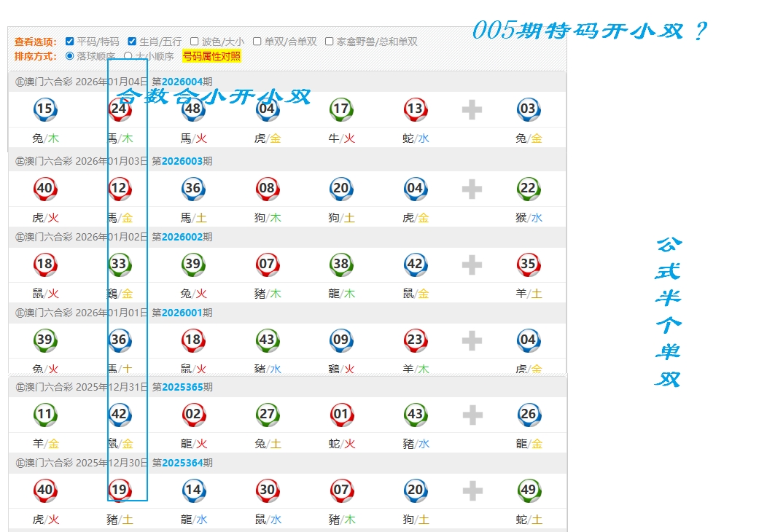This screenshot has height=532, width=775.
Task: Open draw period 2025365 link
Action: [x=182, y=387]
